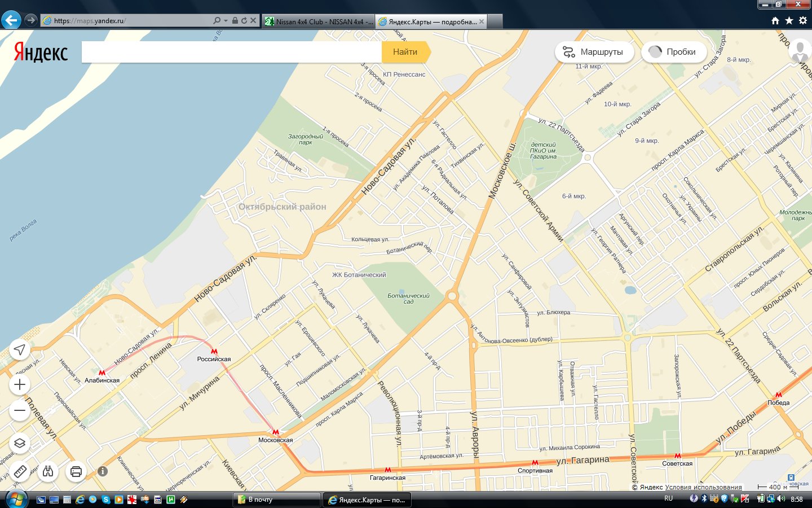Click the browser Forward arrow button
The image size is (812, 508).
point(31,20)
